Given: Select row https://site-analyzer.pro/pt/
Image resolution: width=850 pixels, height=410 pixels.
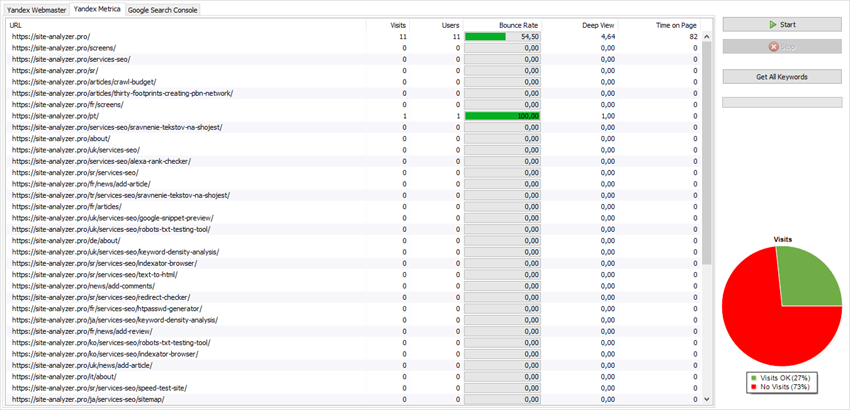Looking at the screenshot, I should 355,116.
